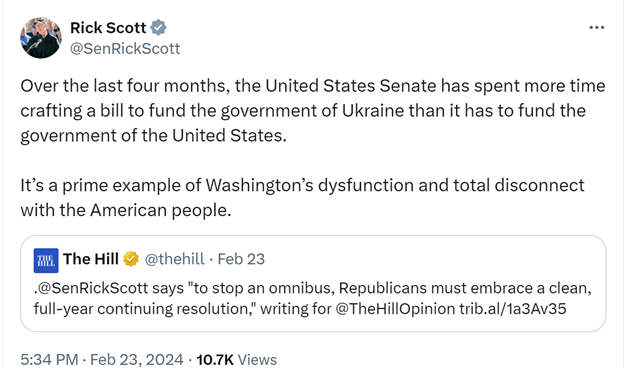624x368 pixels.
Task: Open the @SenRickScott handle link
Action: pyautogui.click(x=125, y=49)
